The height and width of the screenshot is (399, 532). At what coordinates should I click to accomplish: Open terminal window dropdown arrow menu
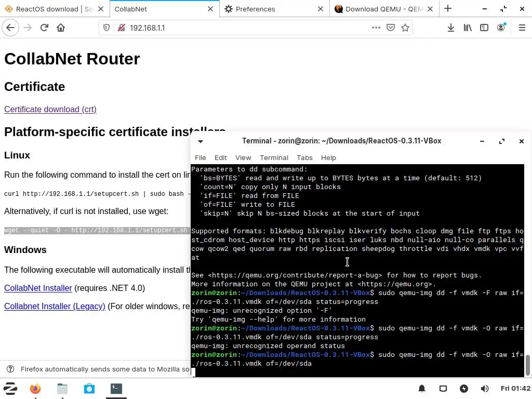click(201, 141)
